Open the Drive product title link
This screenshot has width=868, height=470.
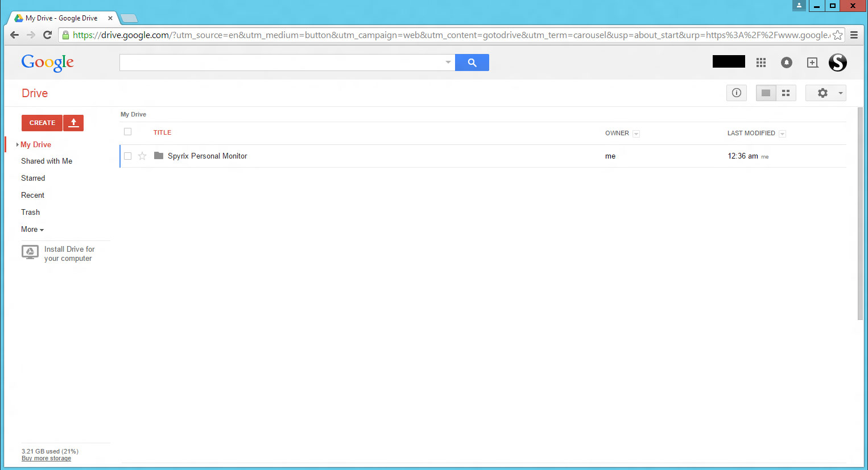coord(35,93)
